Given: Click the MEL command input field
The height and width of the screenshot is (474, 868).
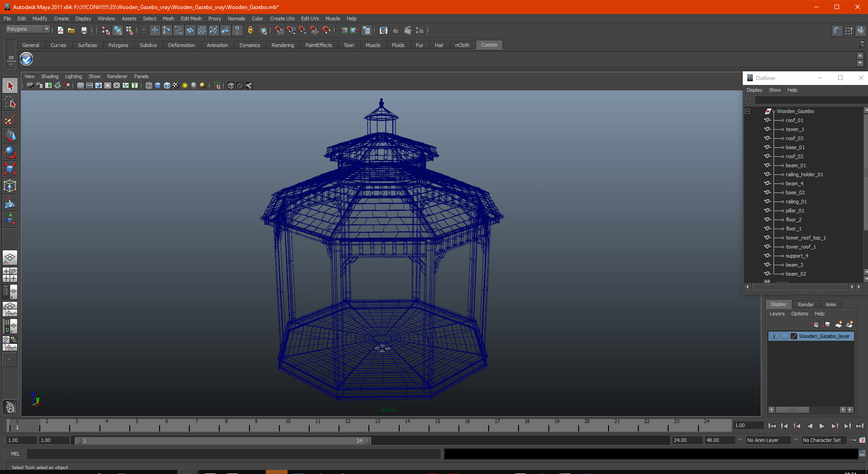Looking at the screenshot, I should click(233, 454).
